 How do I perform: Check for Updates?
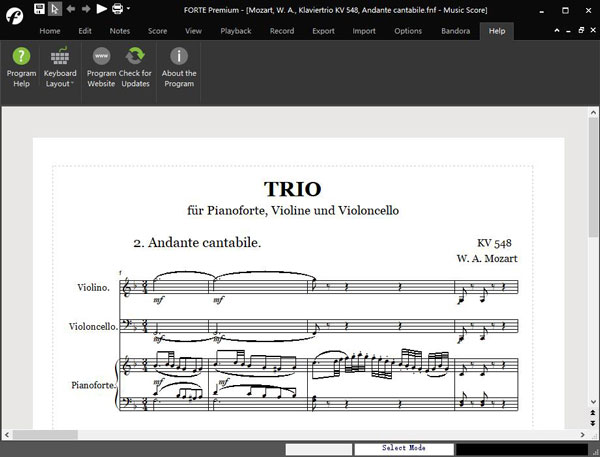pyautogui.click(x=135, y=67)
